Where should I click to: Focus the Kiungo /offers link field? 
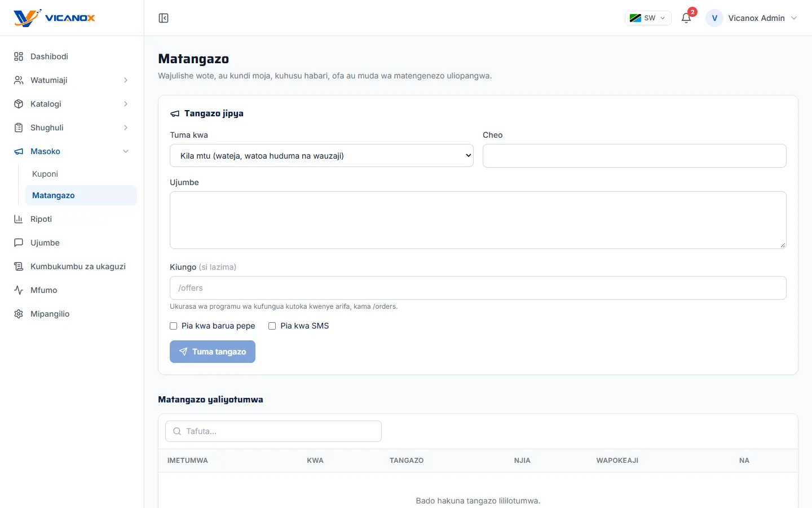[478, 288]
